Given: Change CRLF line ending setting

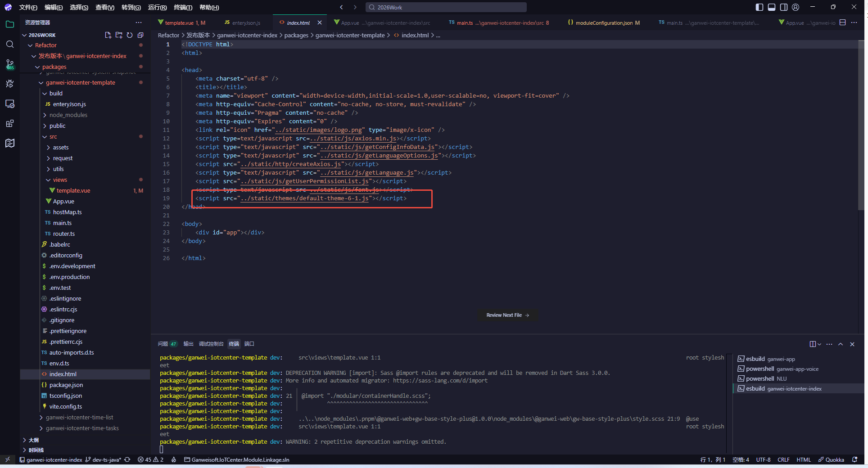Looking at the screenshot, I should tap(783, 459).
